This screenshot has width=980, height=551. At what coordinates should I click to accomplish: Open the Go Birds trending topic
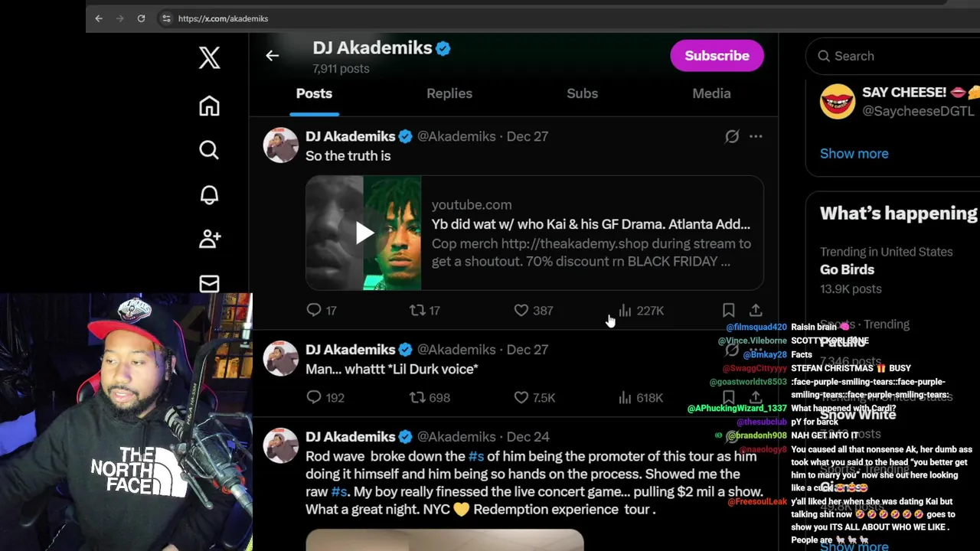847,269
